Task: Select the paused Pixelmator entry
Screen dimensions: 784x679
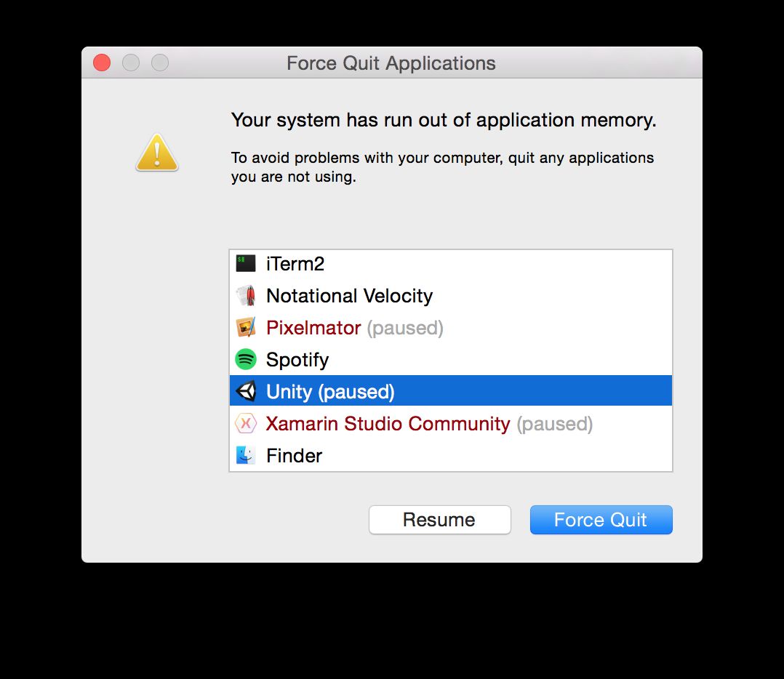Action: click(451, 328)
